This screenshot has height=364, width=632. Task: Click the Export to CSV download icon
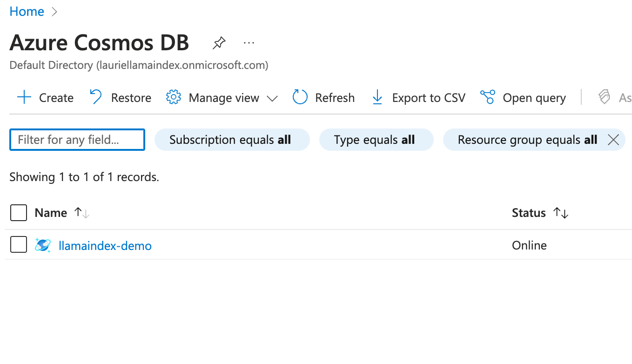[377, 97]
